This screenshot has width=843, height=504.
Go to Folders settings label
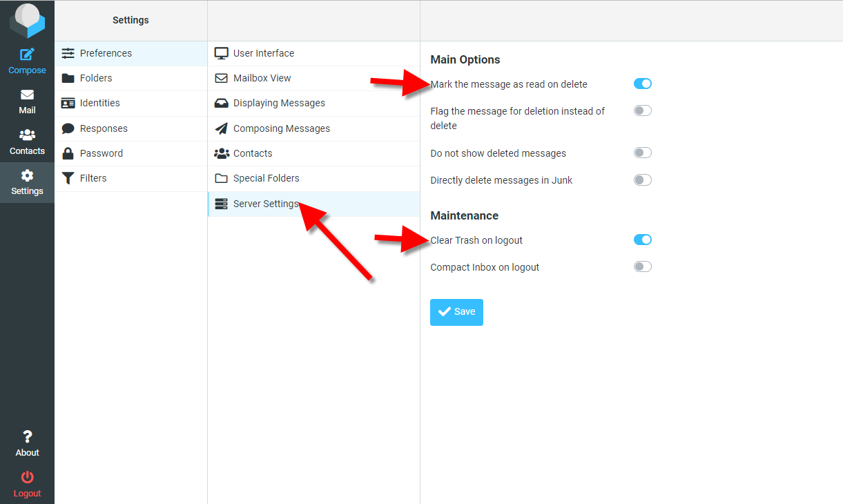pyautogui.click(x=96, y=78)
